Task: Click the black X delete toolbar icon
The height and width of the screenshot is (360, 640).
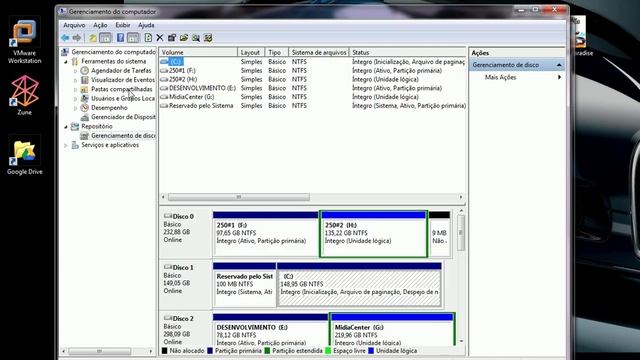Action: point(160,38)
